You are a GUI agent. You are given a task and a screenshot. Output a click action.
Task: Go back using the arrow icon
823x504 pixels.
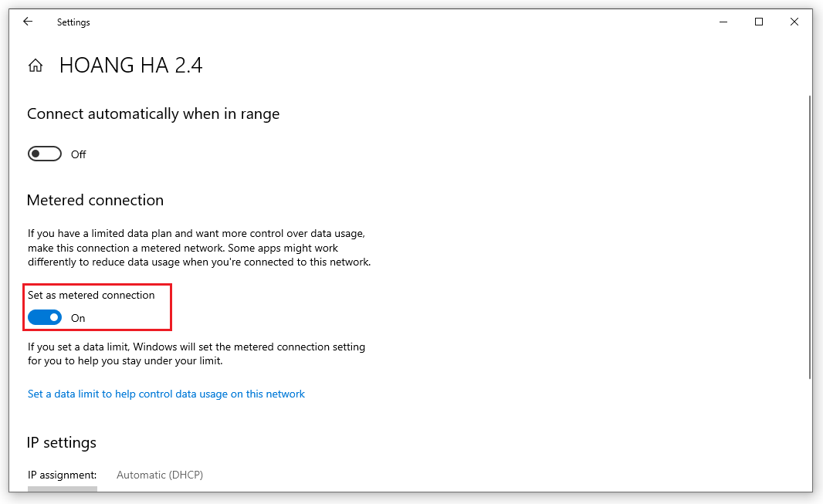(28, 22)
